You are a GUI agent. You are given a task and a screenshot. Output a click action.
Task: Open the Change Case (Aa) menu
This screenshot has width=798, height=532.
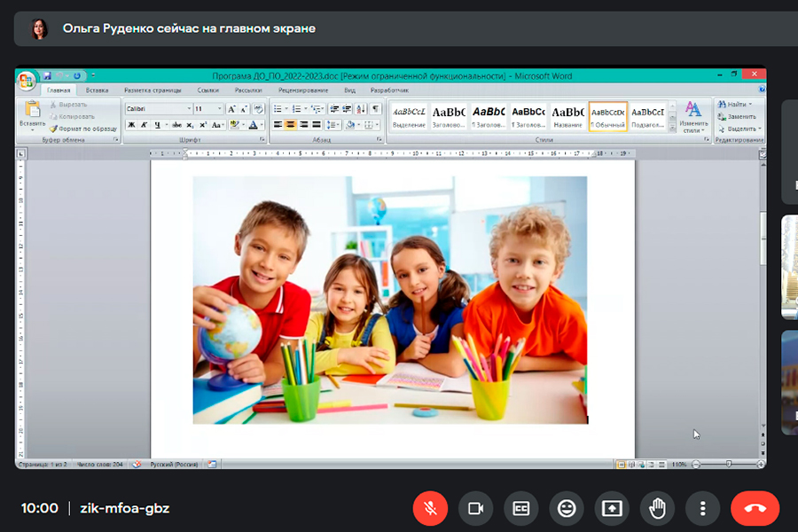click(217, 125)
